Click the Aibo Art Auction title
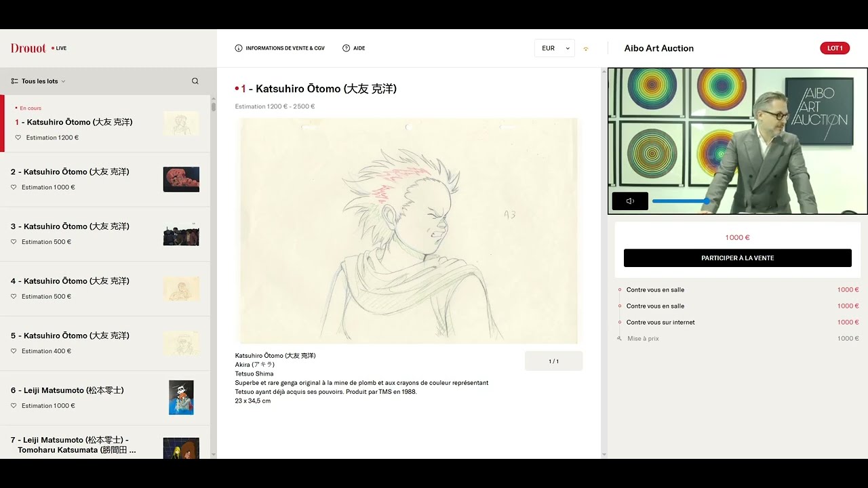868x488 pixels. (658, 48)
